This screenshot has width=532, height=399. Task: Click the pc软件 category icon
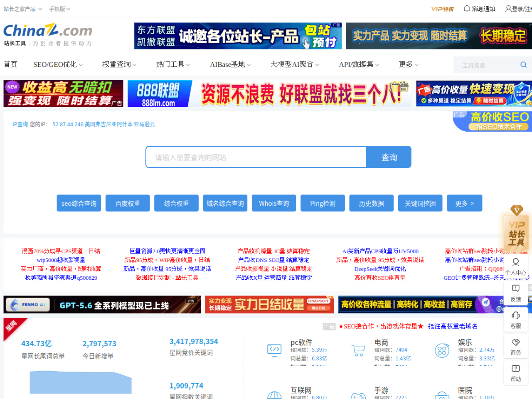point(274,350)
